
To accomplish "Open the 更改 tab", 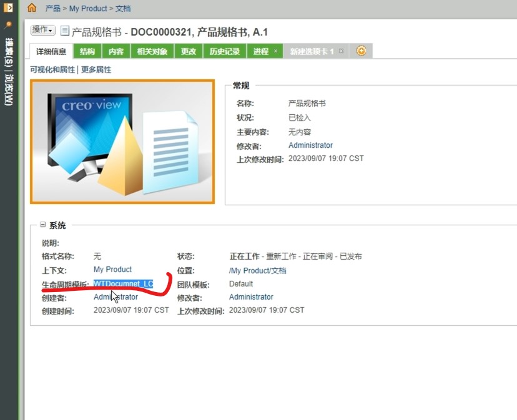I will click(189, 51).
